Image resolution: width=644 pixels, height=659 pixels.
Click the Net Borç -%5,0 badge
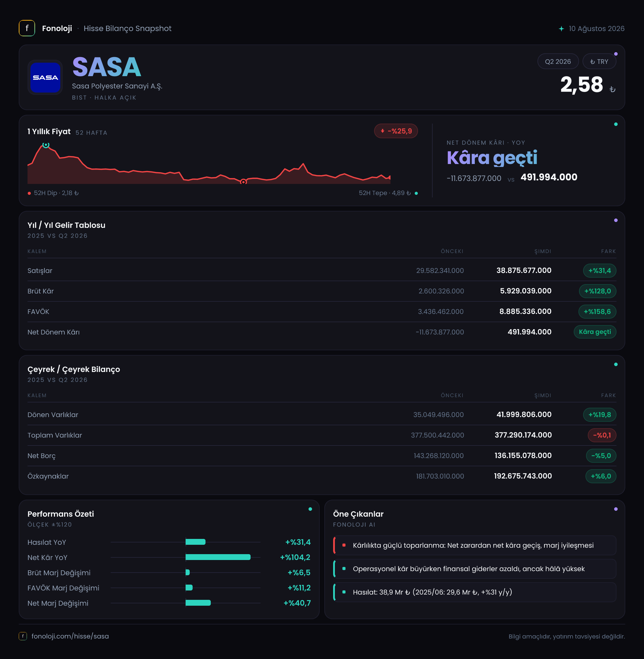point(601,455)
